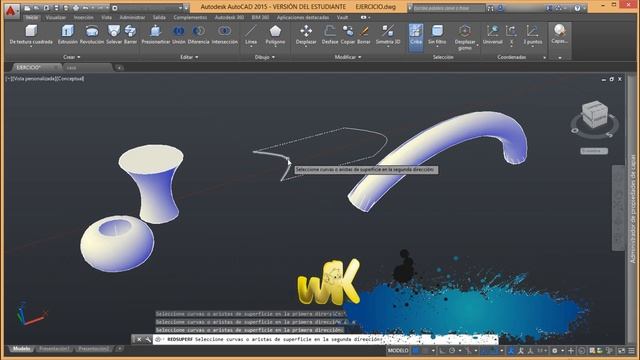The width and height of the screenshot is (640, 360).
Task: Open the Complementos ribbon tab
Action: (x=190, y=18)
